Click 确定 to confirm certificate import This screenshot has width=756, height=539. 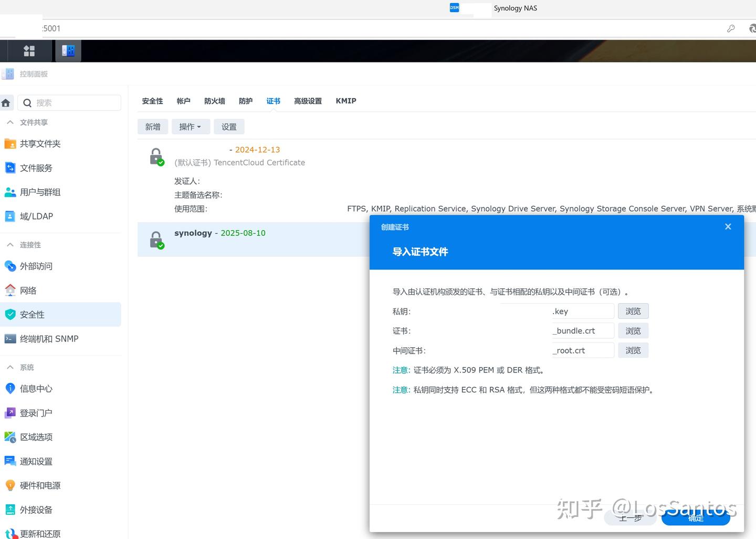(x=696, y=519)
